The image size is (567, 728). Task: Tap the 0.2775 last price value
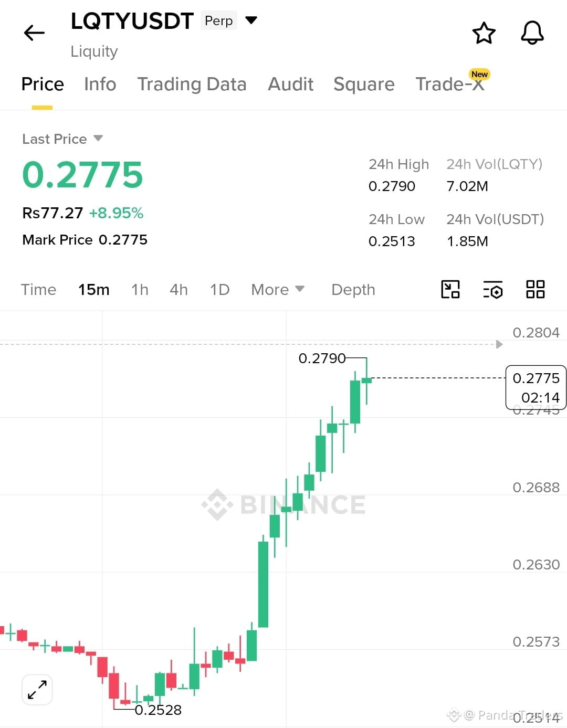point(82,175)
